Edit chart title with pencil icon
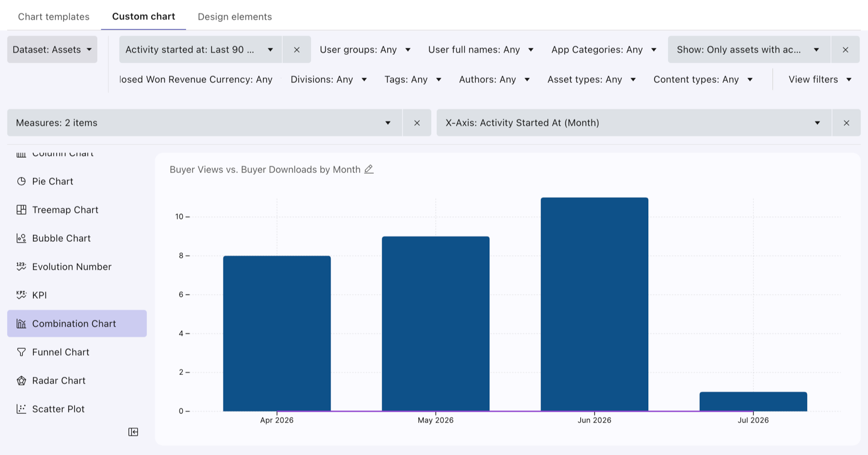The height and width of the screenshot is (455, 868). click(x=369, y=169)
